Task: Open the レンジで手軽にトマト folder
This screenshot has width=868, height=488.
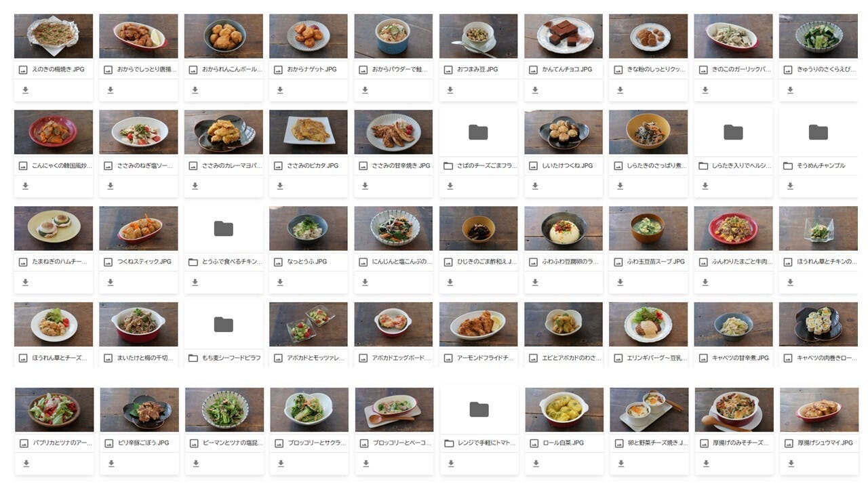Action: click(x=479, y=409)
